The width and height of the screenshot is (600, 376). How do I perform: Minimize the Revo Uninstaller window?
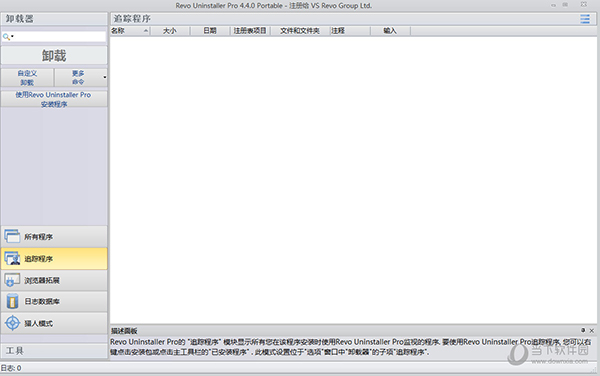[x=553, y=5]
